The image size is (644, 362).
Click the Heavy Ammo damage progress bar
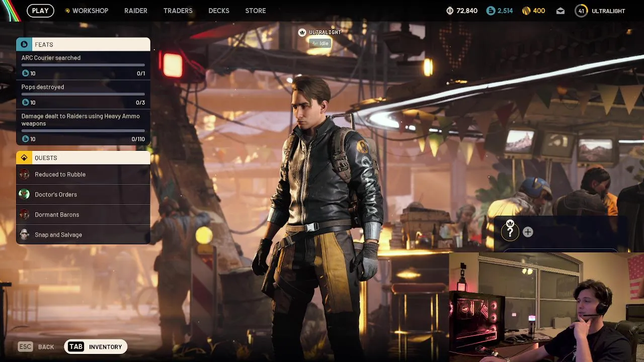point(83,131)
